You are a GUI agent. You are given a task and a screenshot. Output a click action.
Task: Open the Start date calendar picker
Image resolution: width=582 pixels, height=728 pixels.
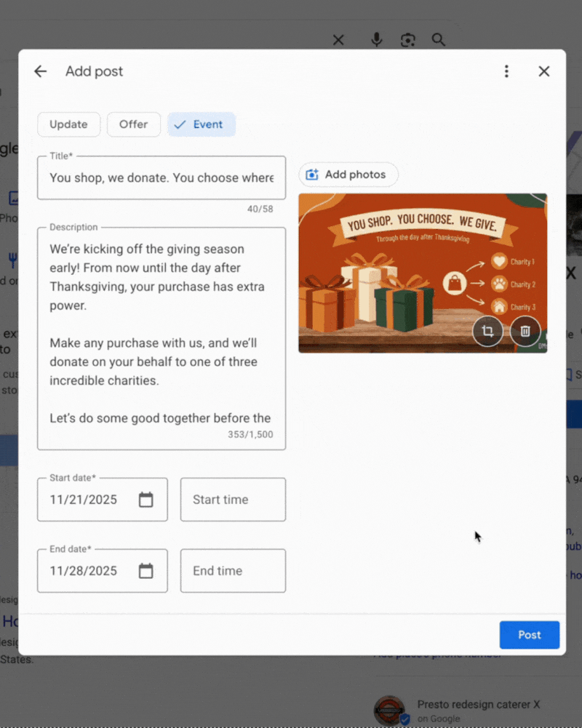click(x=145, y=500)
